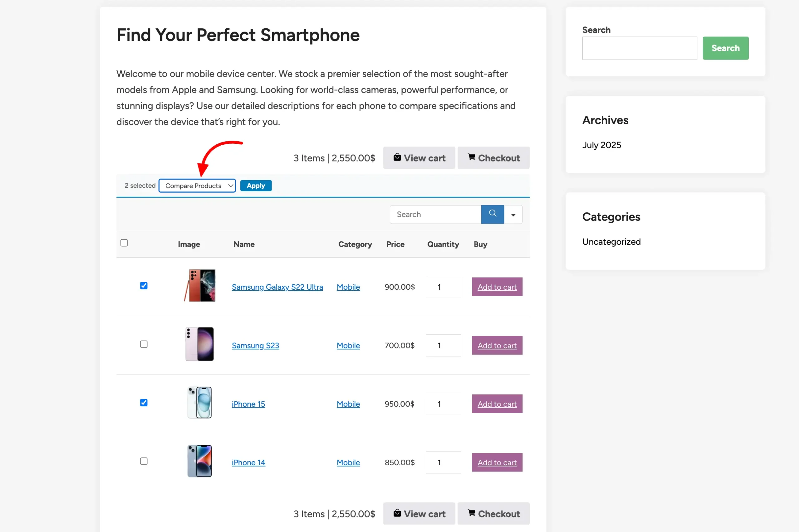Check the iPhone 14 row checkbox

click(x=144, y=461)
